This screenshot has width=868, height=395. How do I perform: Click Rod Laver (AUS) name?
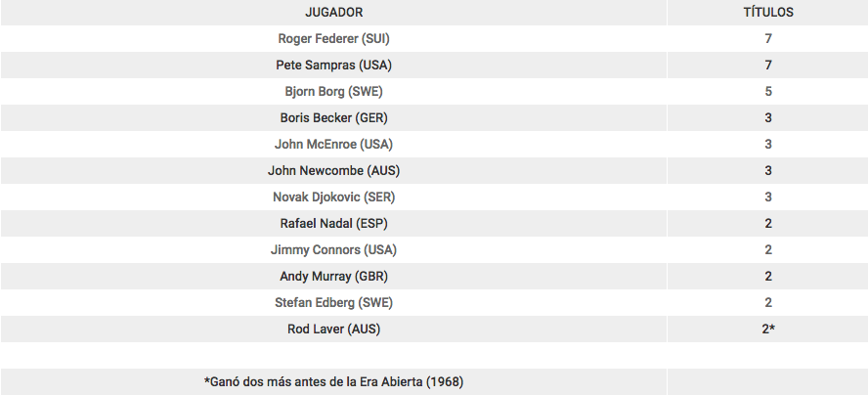tap(333, 329)
